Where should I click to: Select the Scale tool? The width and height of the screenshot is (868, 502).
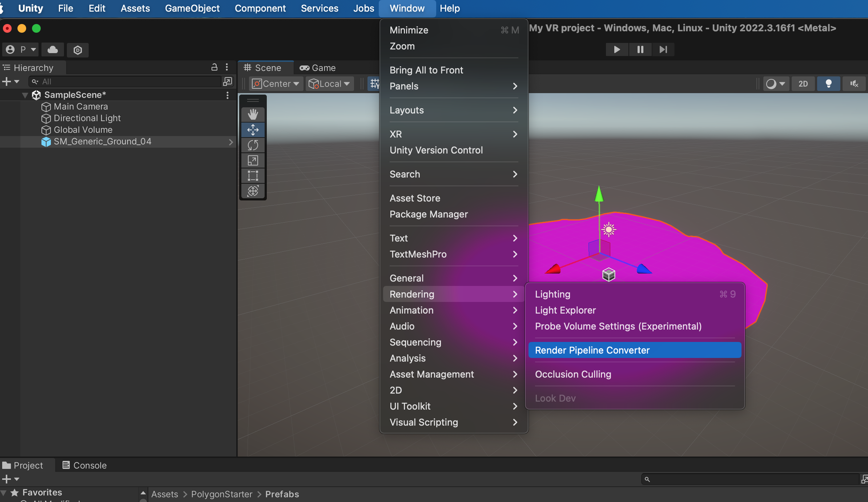[253, 160]
